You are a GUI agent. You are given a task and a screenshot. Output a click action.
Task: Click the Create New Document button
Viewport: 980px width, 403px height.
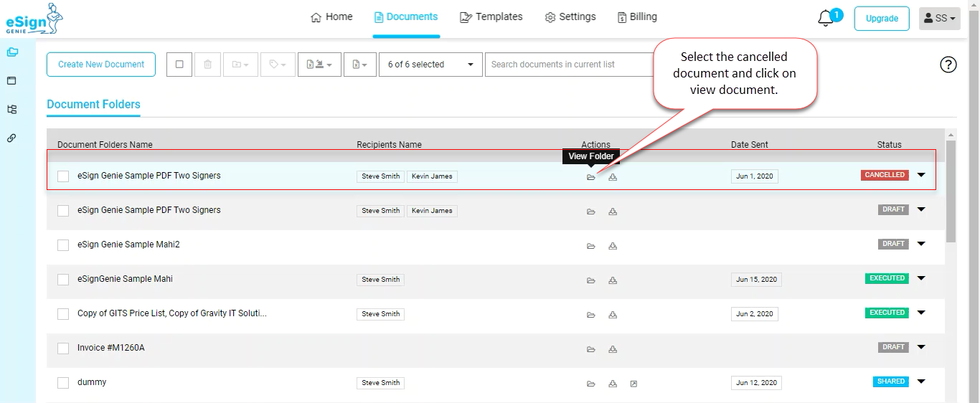click(101, 65)
